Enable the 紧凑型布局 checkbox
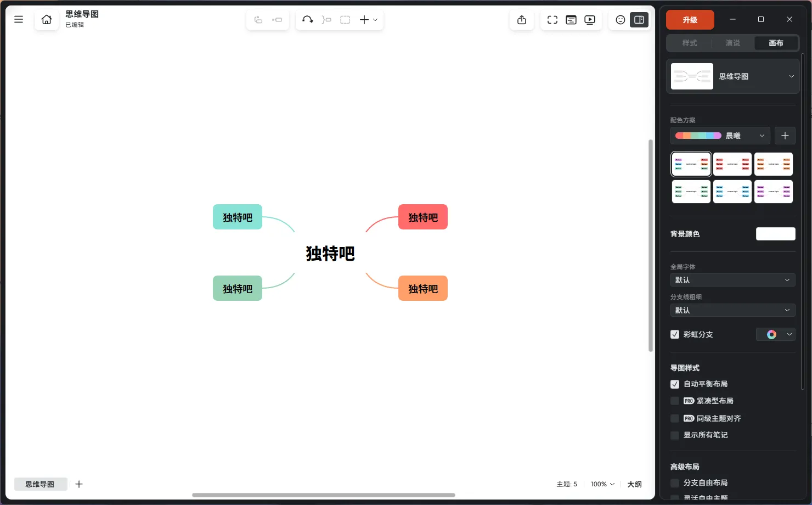Image resolution: width=812 pixels, height=505 pixels. pos(675,401)
